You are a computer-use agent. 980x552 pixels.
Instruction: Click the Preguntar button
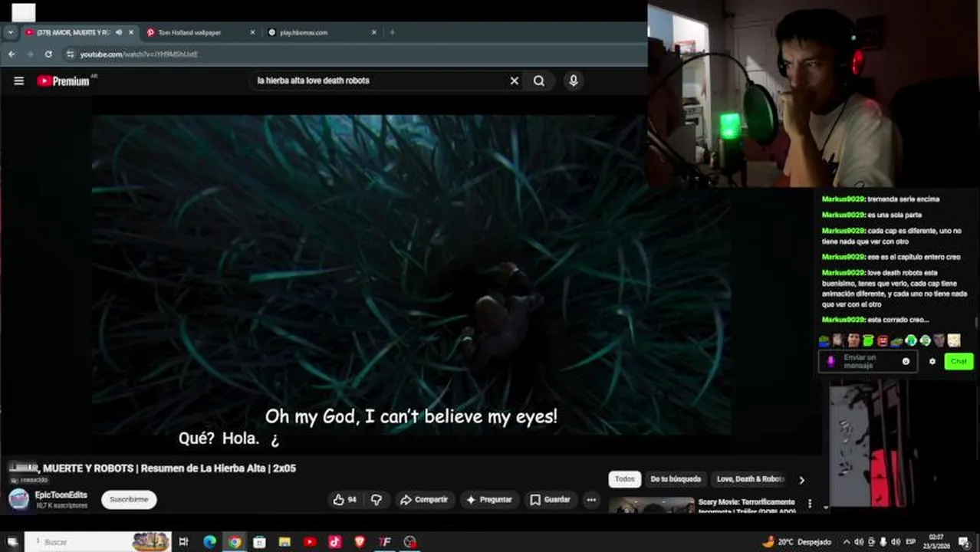pos(489,500)
